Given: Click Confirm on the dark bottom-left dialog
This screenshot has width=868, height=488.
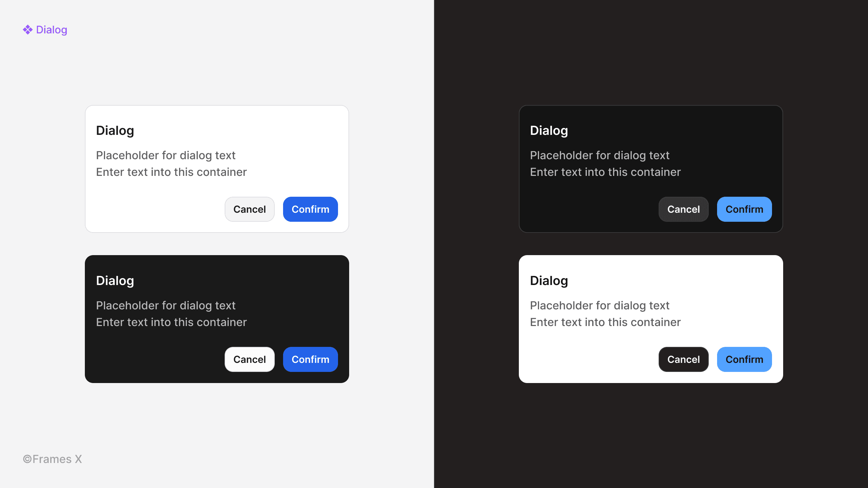Looking at the screenshot, I should click(x=310, y=359).
